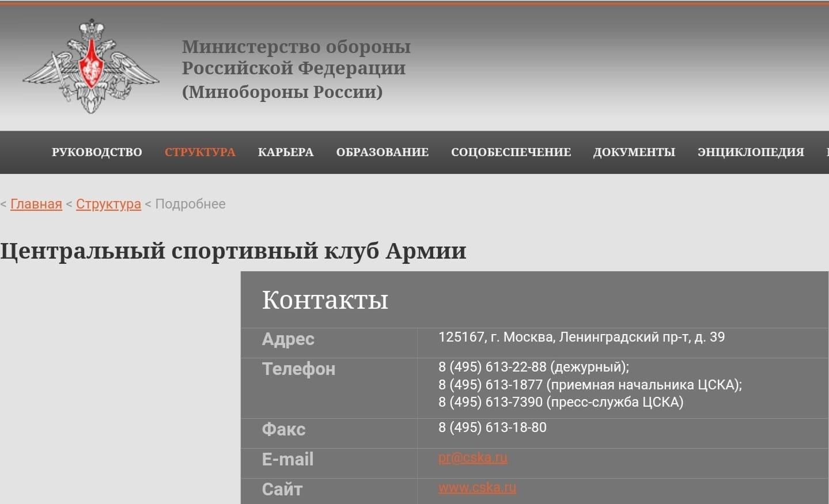Image resolution: width=829 pixels, height=504 pixels.
Task: Click the Подробнее breadcrumb text
Action: (190, 204)
